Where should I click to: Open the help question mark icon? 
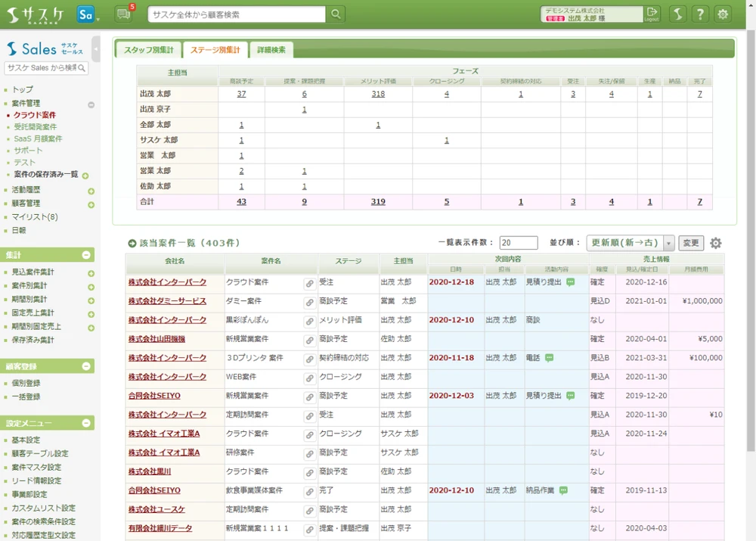(701, 14)
